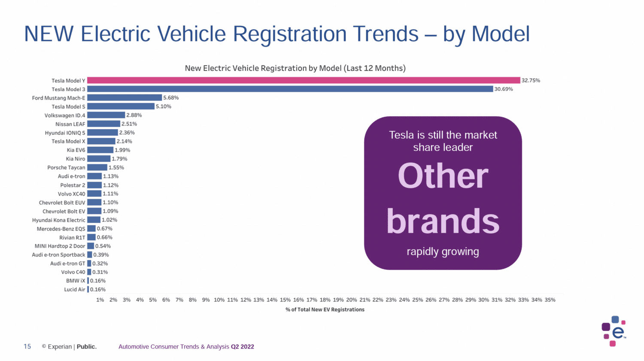Click the '5.68%' value label
This screenshot has width=644, height=361.
pyautogui.click(x=171, y=98)
